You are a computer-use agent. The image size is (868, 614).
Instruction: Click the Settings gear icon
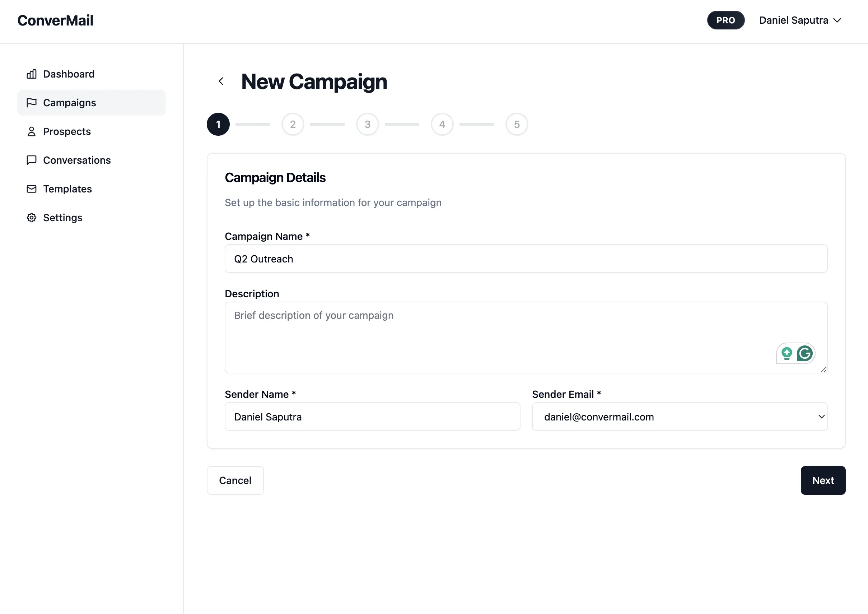(x=32, y=218)
